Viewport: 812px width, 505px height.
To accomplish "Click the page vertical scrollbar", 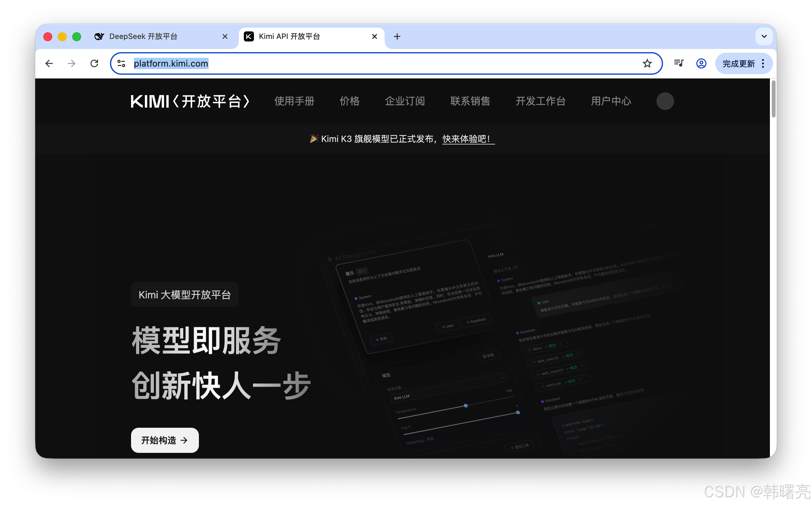I will [773, 99].
